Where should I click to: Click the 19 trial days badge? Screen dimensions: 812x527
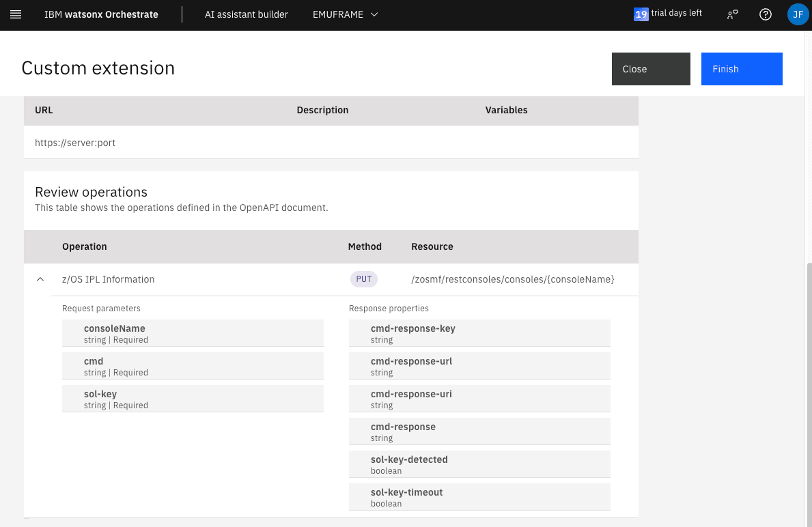tap(641, 14)
